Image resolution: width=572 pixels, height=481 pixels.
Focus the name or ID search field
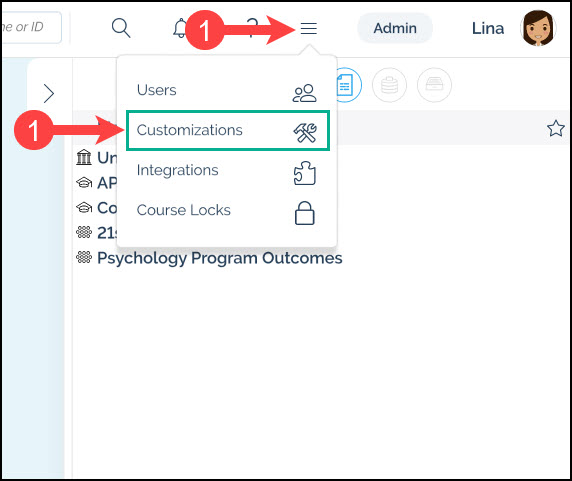[x=31, y=27]
